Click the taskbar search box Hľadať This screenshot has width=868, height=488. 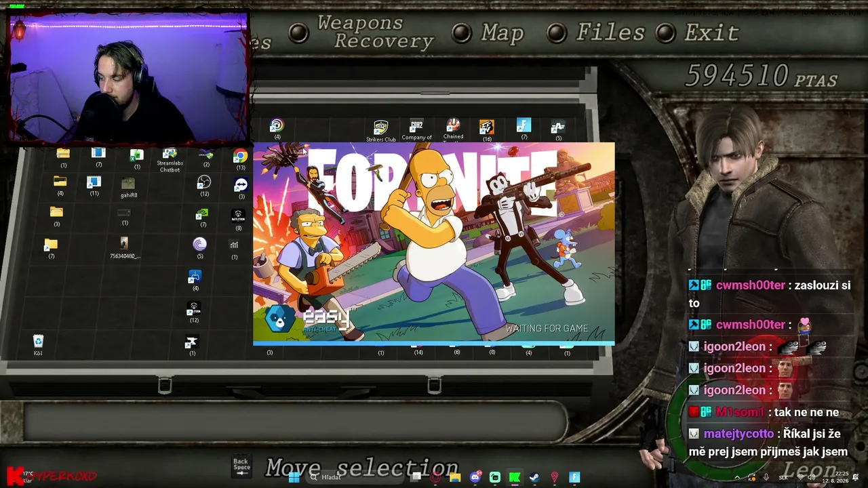[356, 477]
